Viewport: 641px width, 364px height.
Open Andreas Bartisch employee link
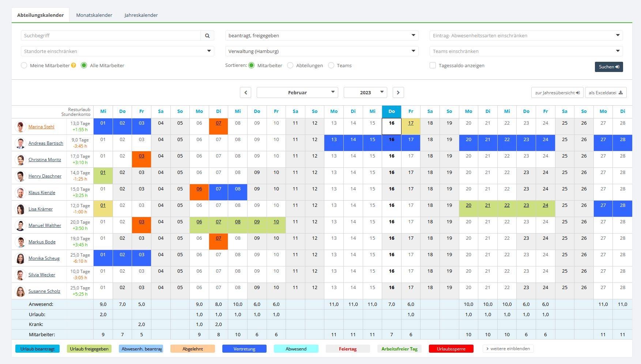pyautogui.click(x=46, y=143)
